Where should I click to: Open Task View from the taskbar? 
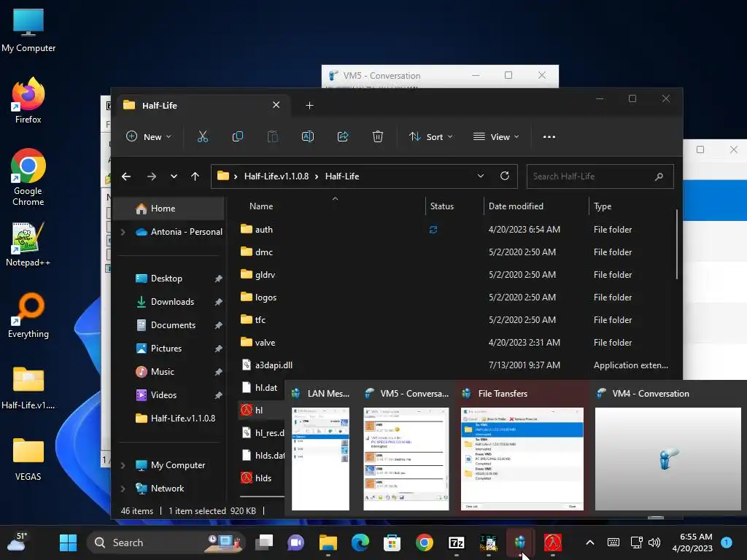pos(264,542)
